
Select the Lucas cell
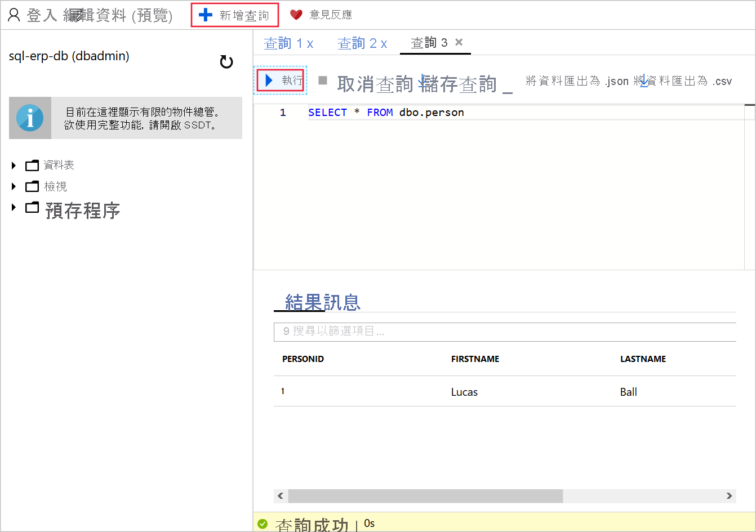coord(464,392)
